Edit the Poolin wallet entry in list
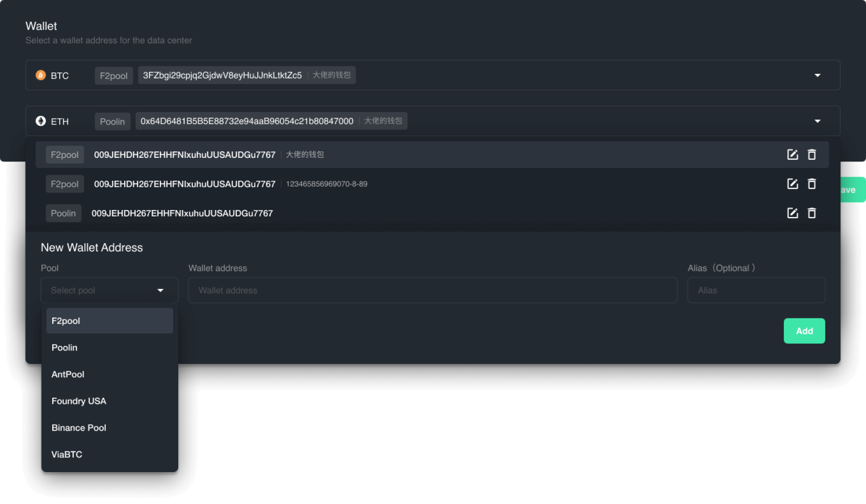The image size is (866, 504). [x=792, y=213]
